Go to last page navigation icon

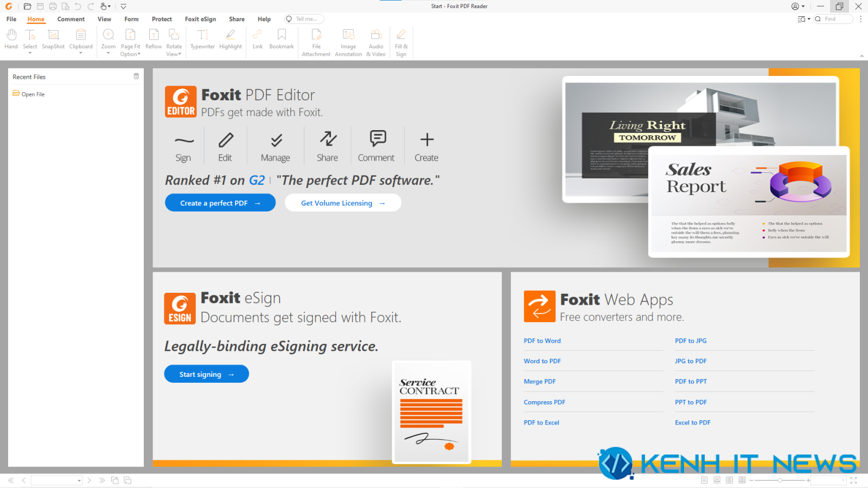[101, 480]
